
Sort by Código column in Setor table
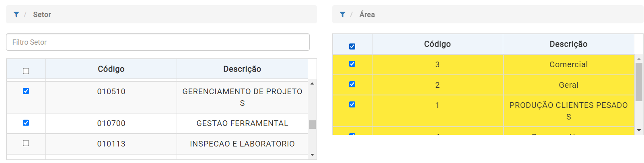coord(111,69)
